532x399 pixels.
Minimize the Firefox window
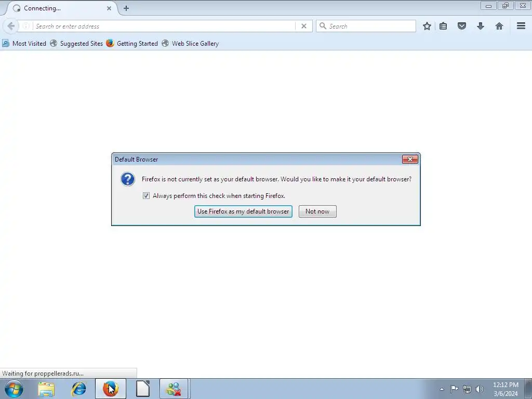(488, 5)
